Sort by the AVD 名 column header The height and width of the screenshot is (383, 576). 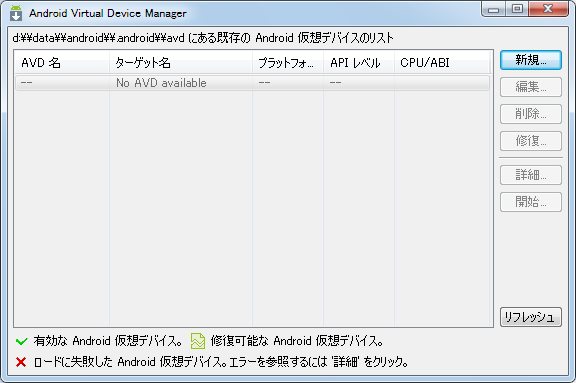coord(62,63)
